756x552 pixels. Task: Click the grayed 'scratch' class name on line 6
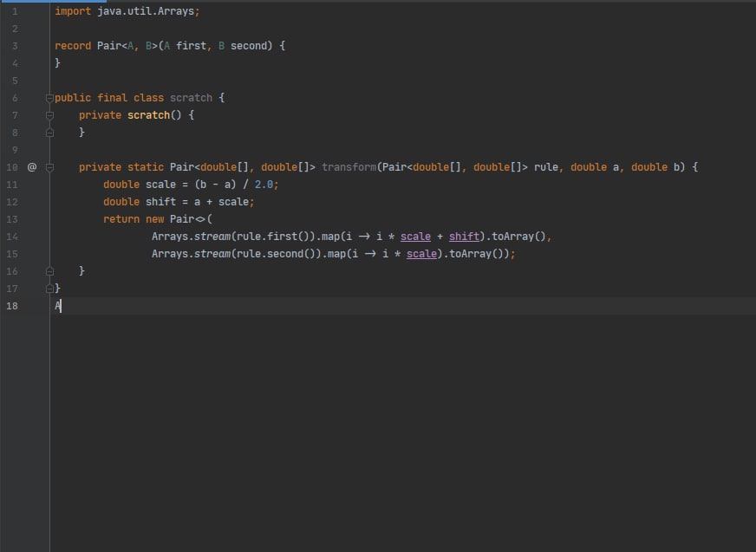(191, 98)
